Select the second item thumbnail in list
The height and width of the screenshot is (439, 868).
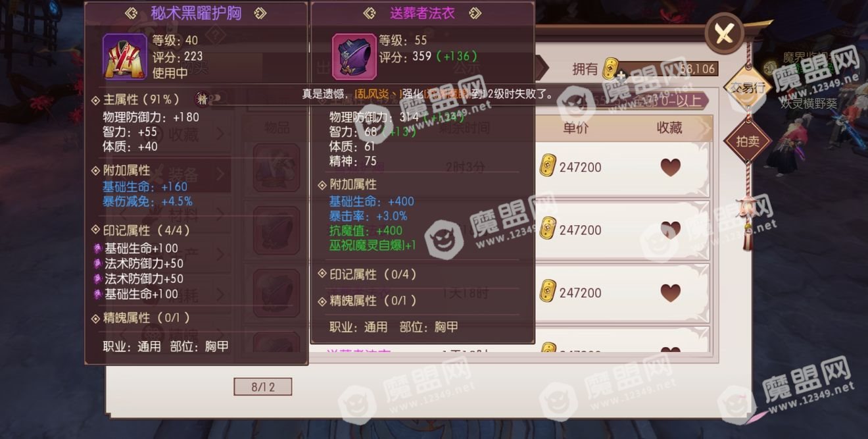[276, 228]
